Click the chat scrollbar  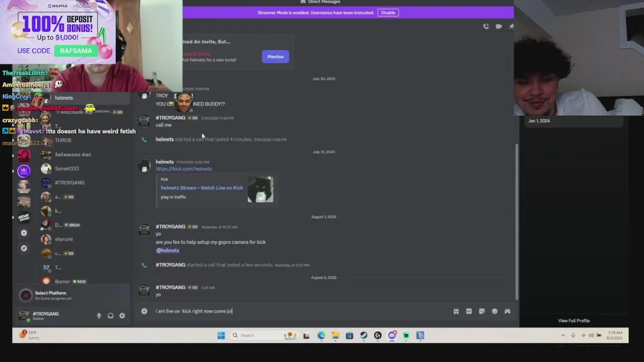(516, 221)
